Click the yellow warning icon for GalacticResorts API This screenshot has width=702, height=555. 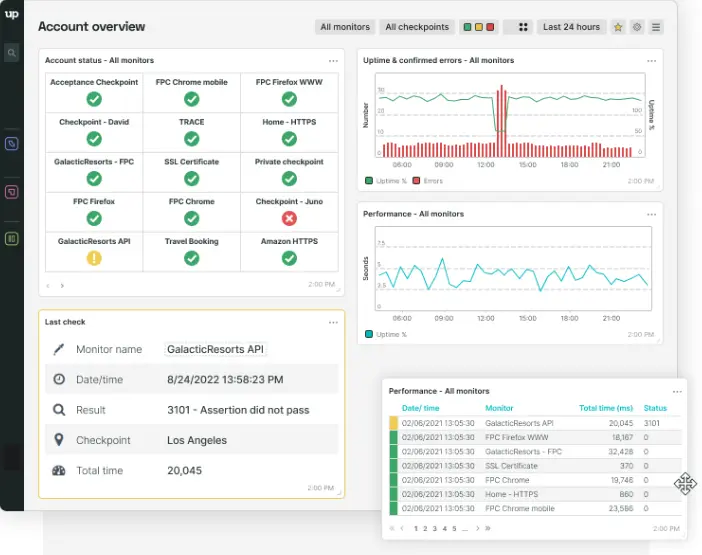[94, 258]
